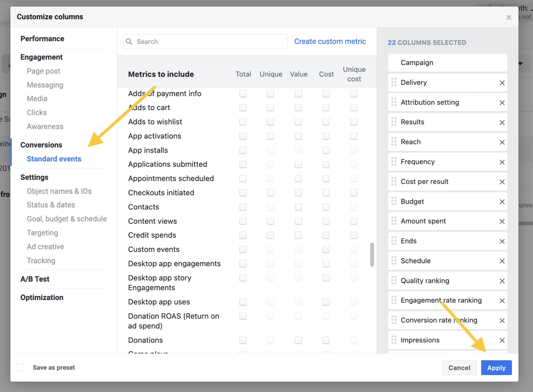Enable Cost metric for App installs
The width and height of the screenshot is (533, 392).
(x=326, y=150)
